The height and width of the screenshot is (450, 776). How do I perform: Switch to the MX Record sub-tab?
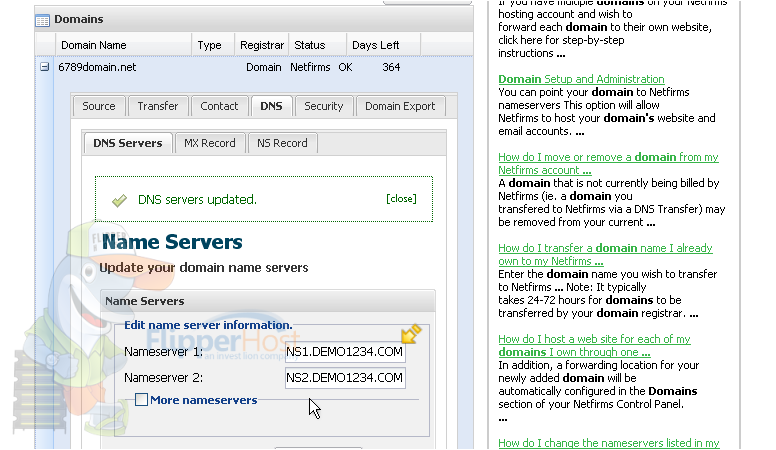click(x=210, y=143)
